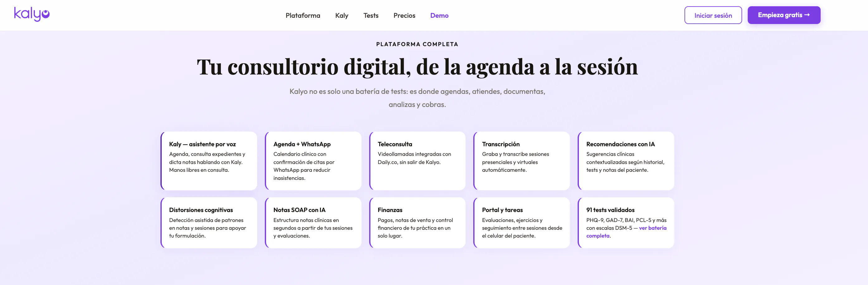The image size is (868, 285).
Task: Click the description 'Estructura notas clínicas en segundos'
Action: [x=313, y=228]
